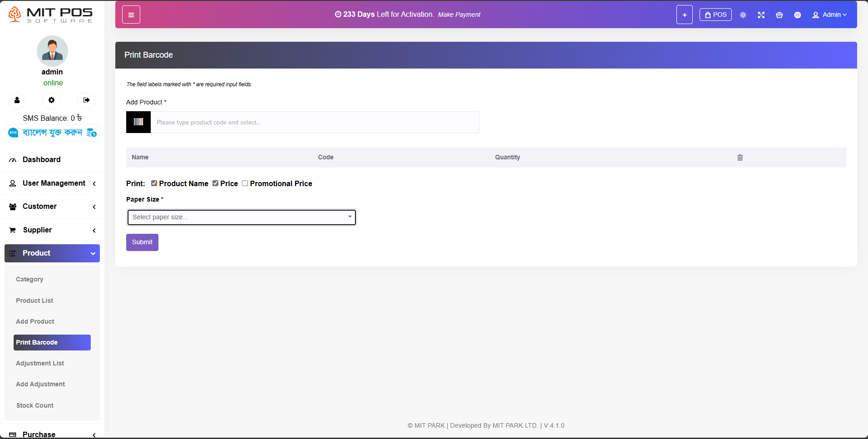Screen dimensions: 868x439
Task: Go to Stock Count page
Action: pyautogui.click(x=35, y=405)
